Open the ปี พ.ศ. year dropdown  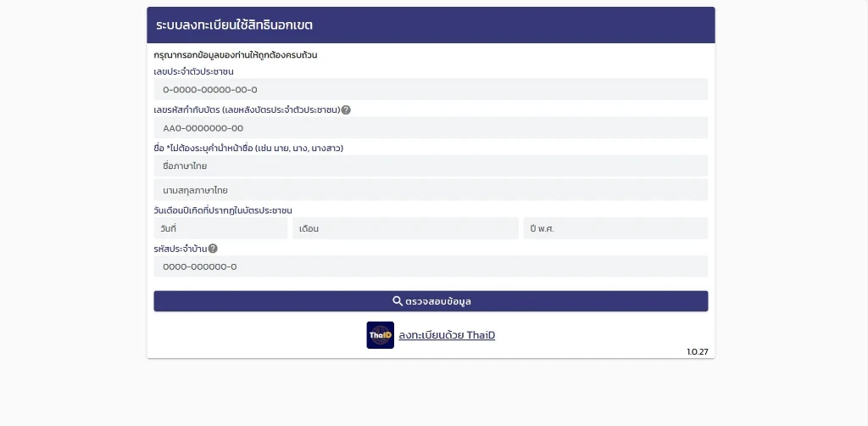pyautogui.click(x=615, y=228)
